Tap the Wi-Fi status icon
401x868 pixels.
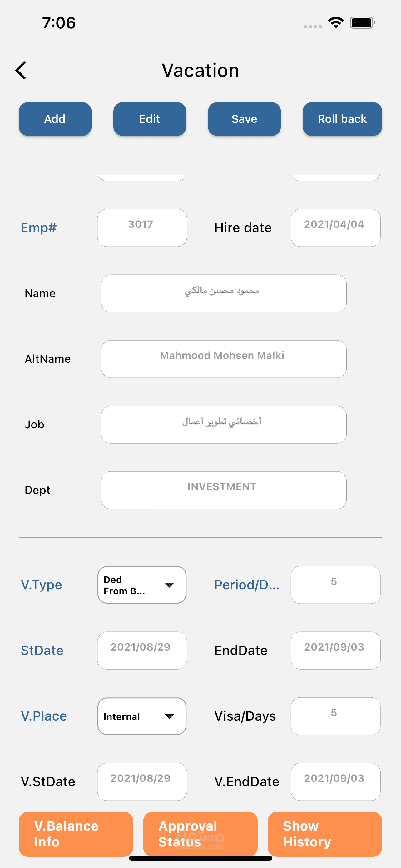click(x=336, y=23)
